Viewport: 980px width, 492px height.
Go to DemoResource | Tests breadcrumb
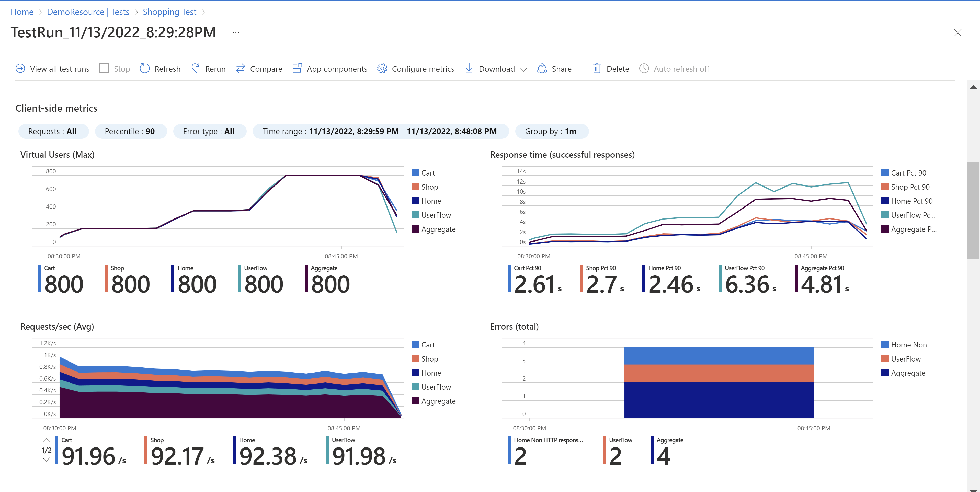(x=88, y=12)
